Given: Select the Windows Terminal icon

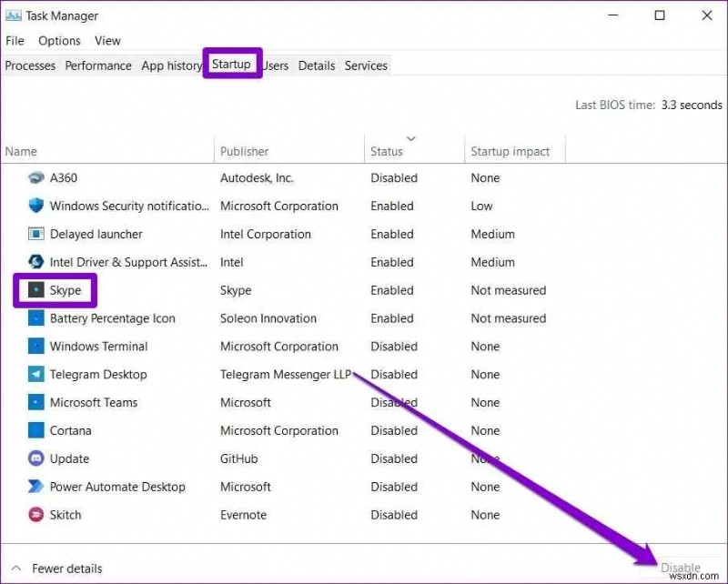Looking at the screenshot, I should tap(35, 346).
